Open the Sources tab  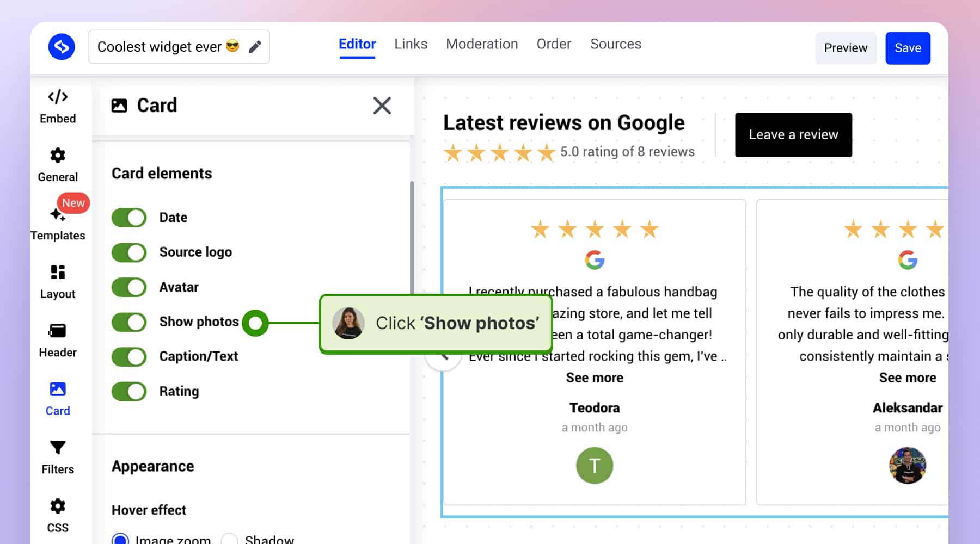pyautogui.click(x=615, y=44)
